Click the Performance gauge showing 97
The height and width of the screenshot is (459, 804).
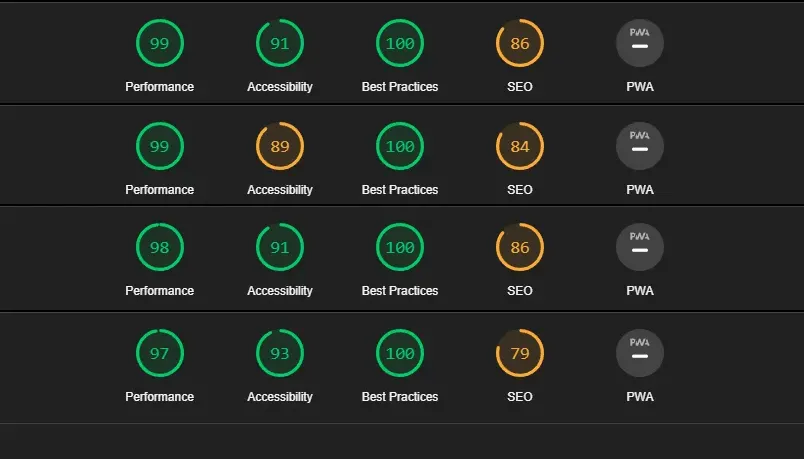(160, 354)
